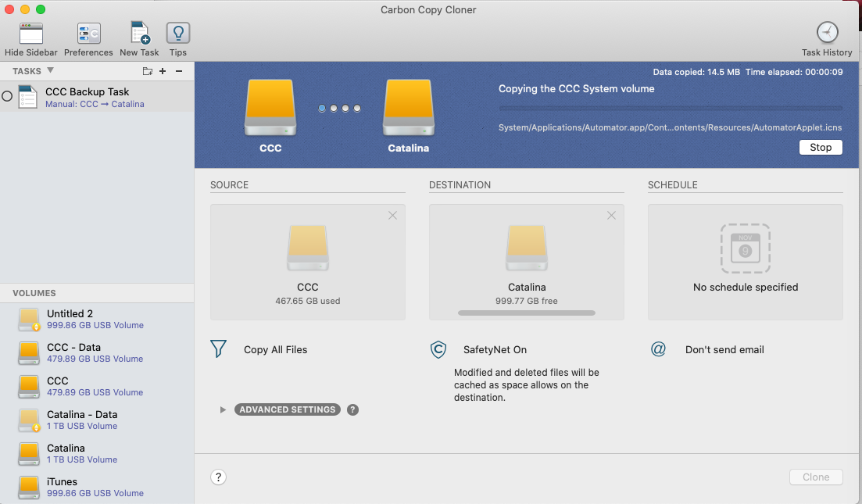
Task: Click the Clone button
Action: coord(816,477)
